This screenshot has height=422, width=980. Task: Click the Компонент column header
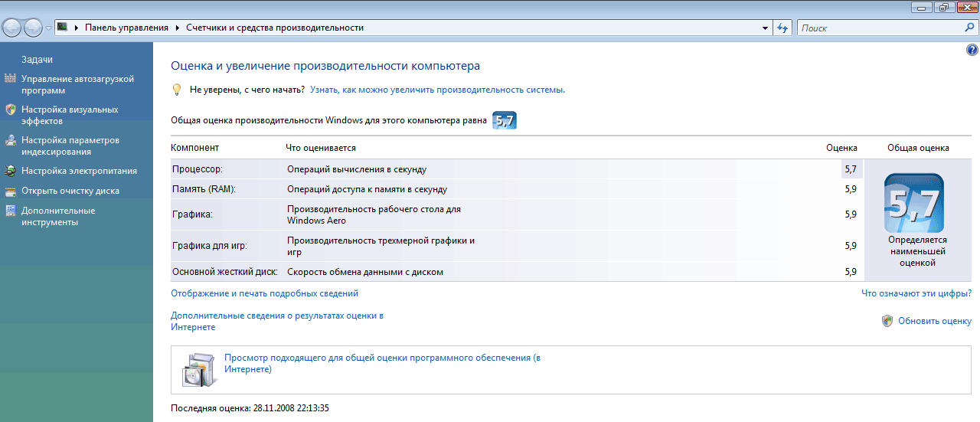(x=194, y=148)
